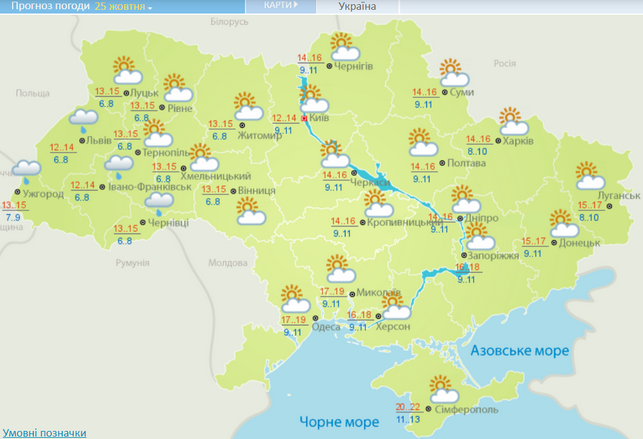643x439 pixels.
Task: Open the Умовні позначки legend link
Action: click(x=43, y=432)
